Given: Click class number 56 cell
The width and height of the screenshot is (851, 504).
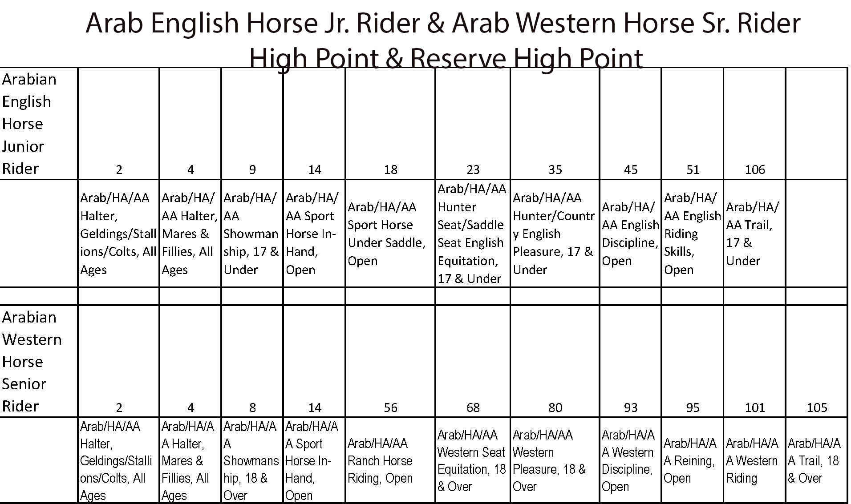Looking at the screenshot, I should (x=390, y=407).
